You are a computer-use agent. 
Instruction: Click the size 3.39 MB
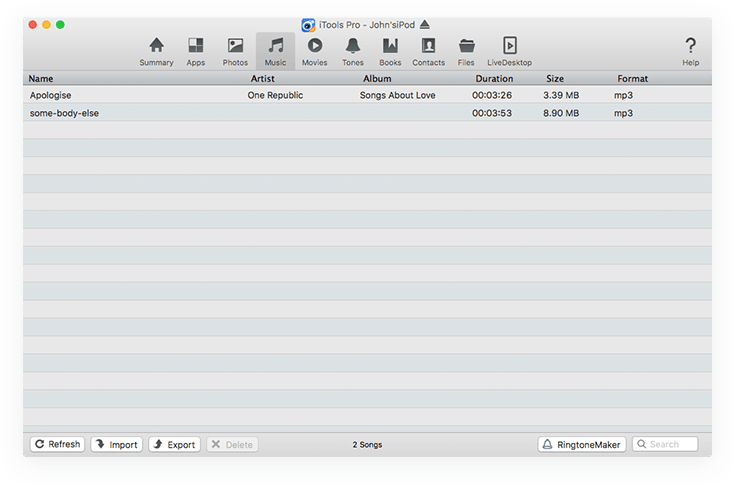pos(561,95)
